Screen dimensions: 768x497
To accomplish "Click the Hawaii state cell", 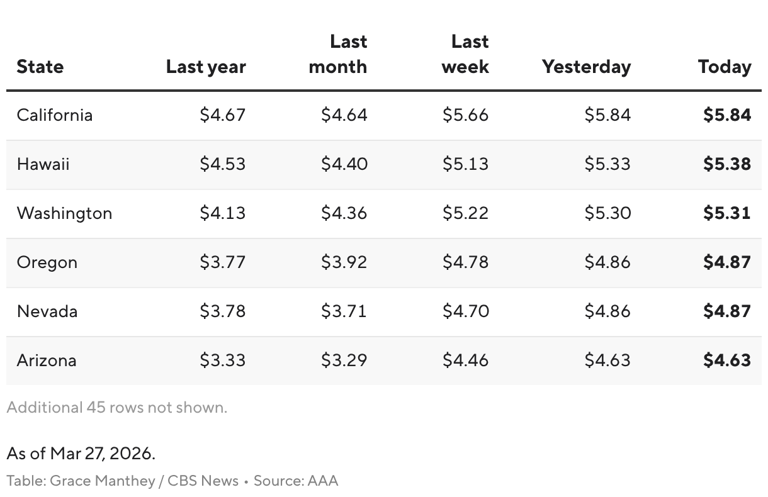I will click(x=43, y=164).
